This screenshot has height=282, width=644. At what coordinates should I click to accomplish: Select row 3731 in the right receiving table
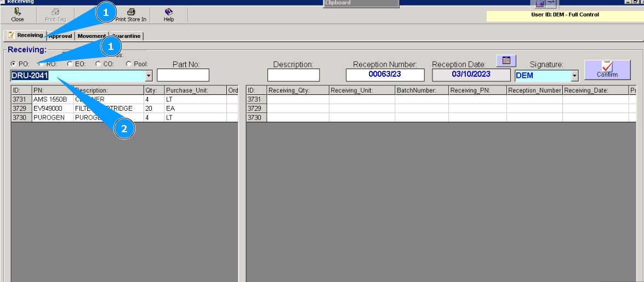pos(257,99)
